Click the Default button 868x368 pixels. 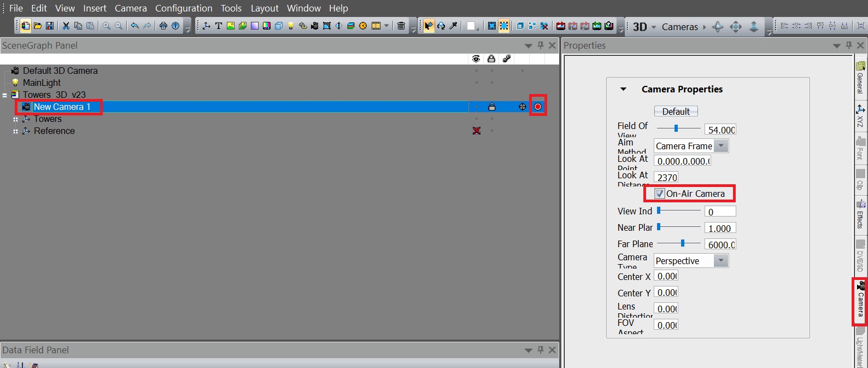pos(676,112)
